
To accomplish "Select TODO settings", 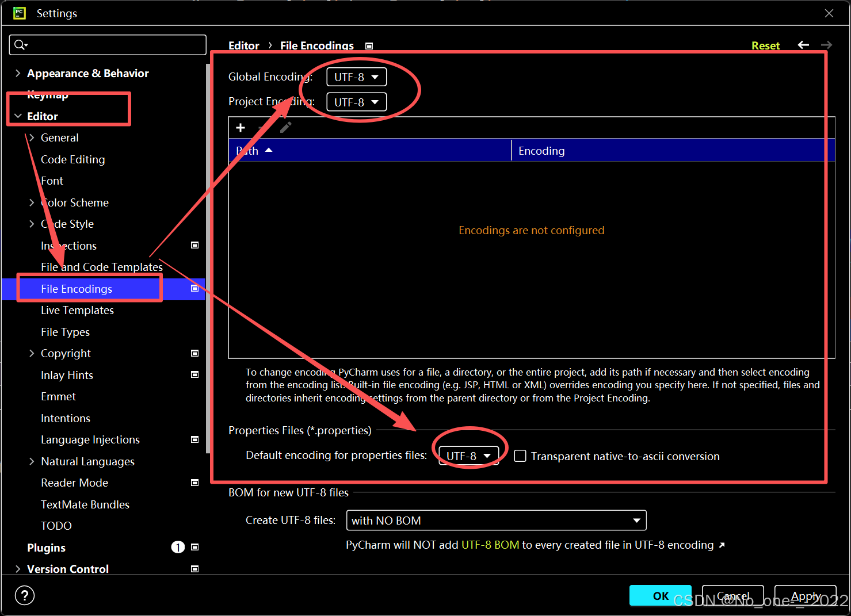I will (x=56, y=526).
